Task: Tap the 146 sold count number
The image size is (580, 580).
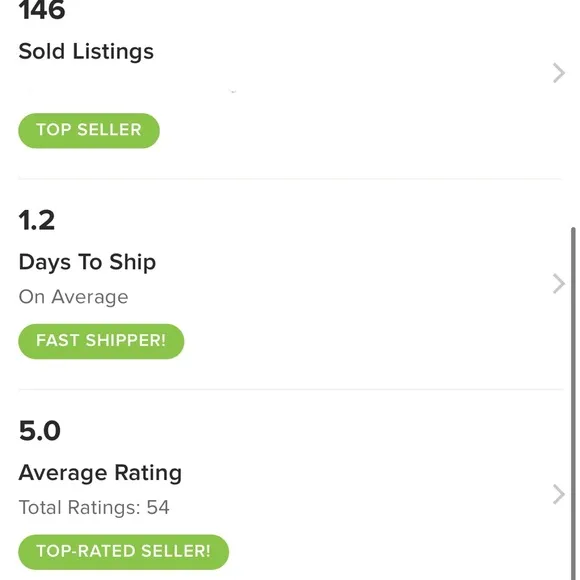Action: tap(42, 10)
